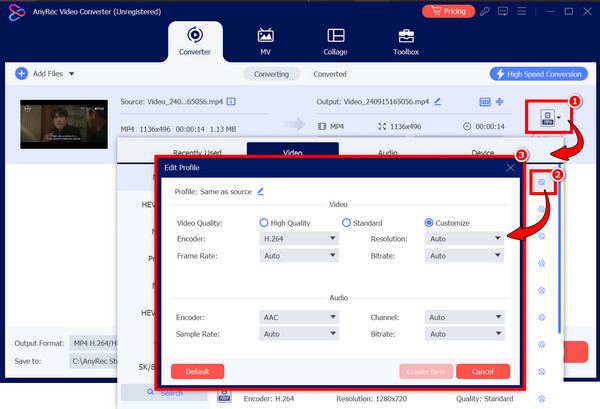Open video Bitrate dropdown
The width and height of the screenshot is (600, 409).
coord(464,256)
